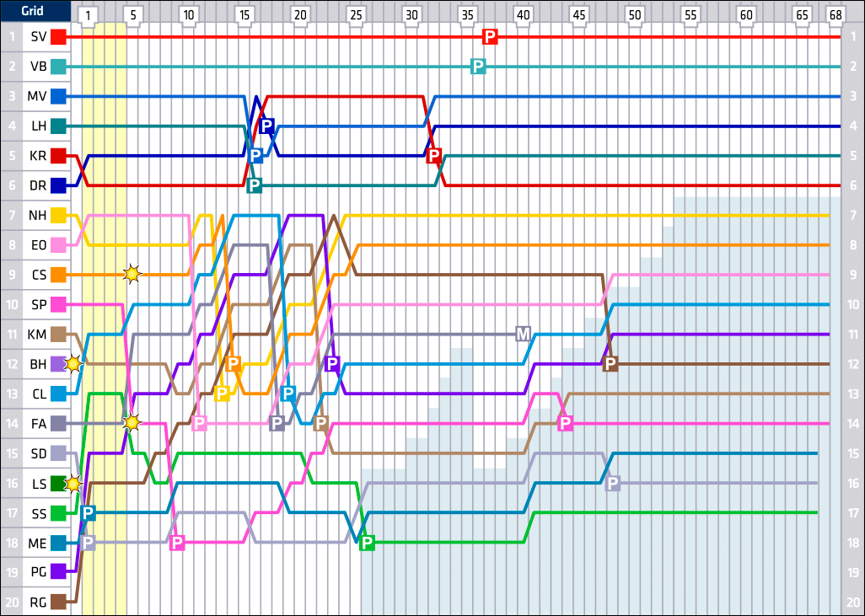Click the yellow color swatch next to NH
Screen dimensions: 865x616
click(58, 216)
